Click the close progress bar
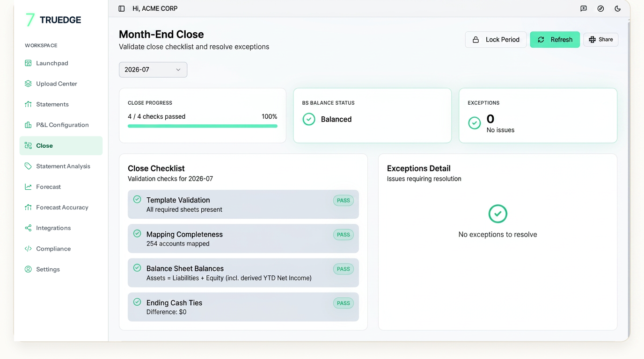Screen dimensions: 644x359 pyautogui.click(x=203, y=126)
